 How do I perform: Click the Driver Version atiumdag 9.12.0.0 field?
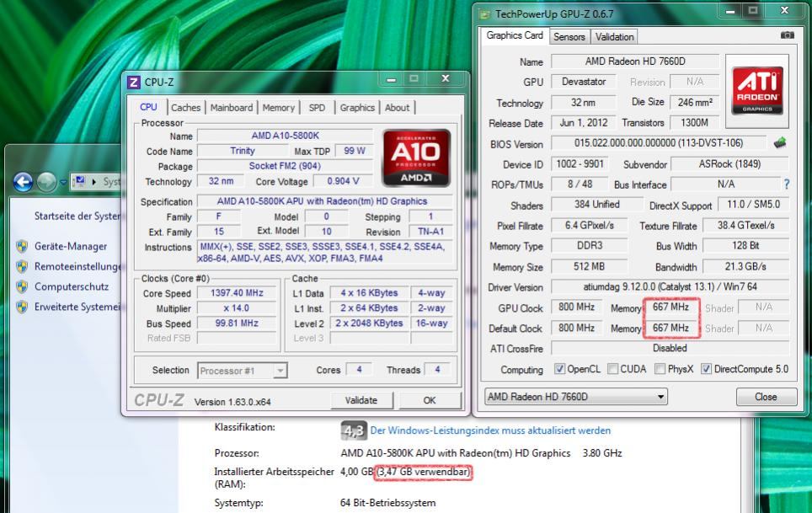tap(670, 286)
